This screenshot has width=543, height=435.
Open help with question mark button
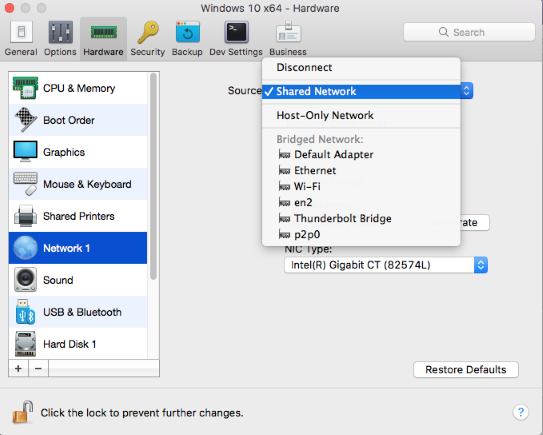520,412
